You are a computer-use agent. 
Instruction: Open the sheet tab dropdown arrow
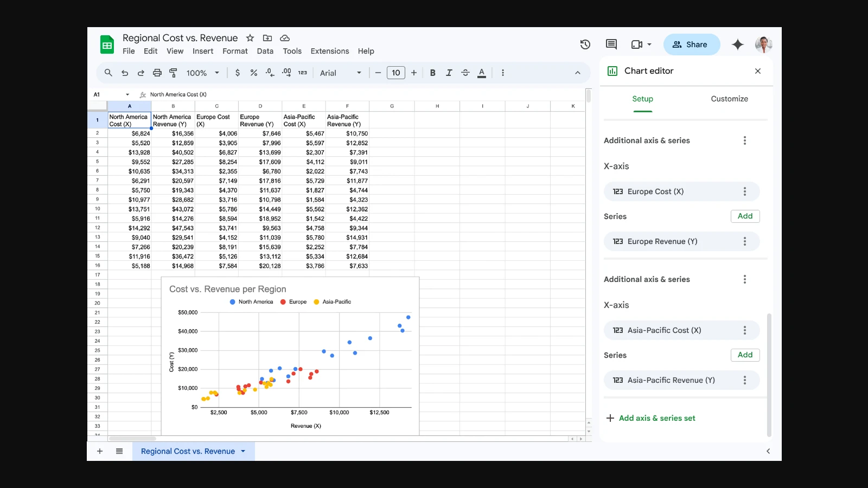(x=243, y=451)
